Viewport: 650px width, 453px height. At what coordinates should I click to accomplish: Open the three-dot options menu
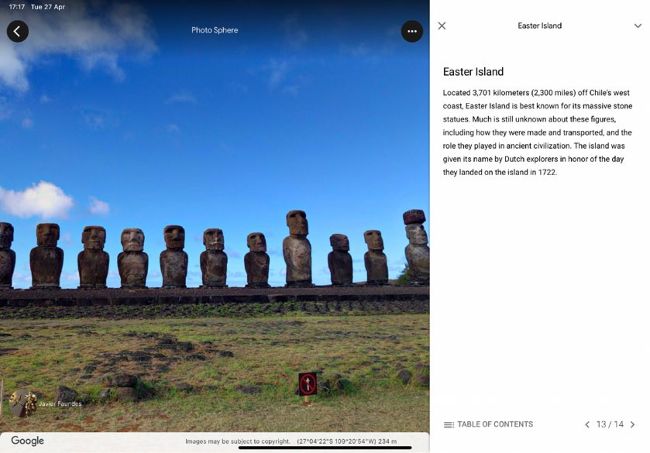point(412,31)
